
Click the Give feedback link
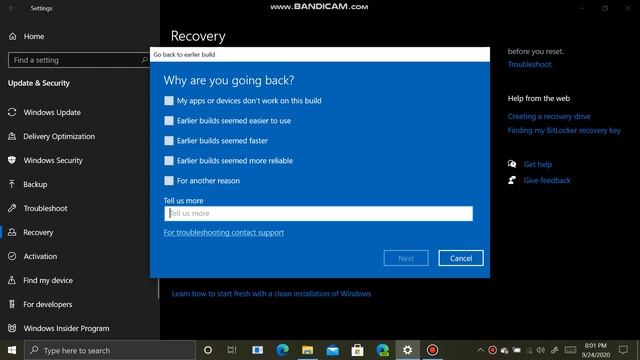click(547, 180)
